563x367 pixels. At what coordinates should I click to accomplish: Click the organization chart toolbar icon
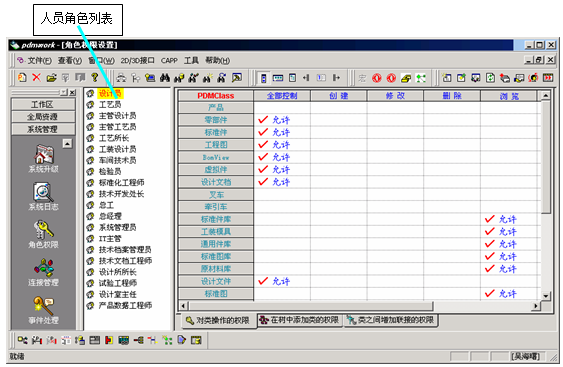(121, 78)
